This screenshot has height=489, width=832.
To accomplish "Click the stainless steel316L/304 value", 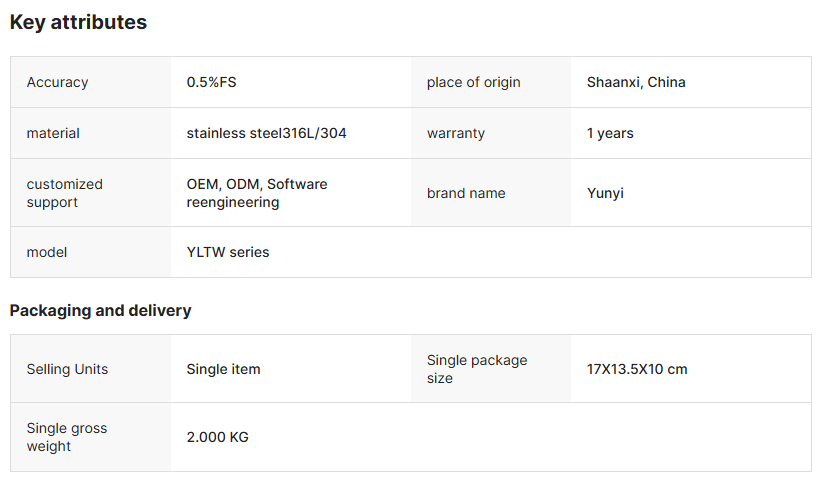I will coord(266,133).
